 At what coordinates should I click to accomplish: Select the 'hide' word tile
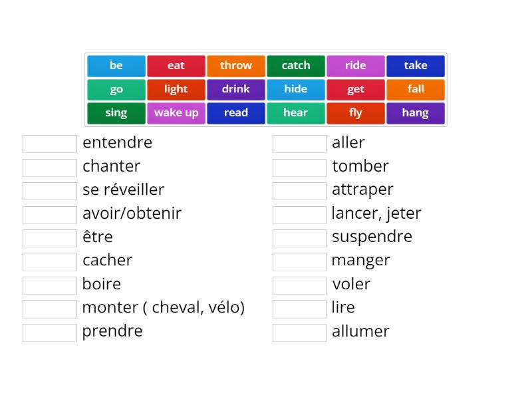coord(295,89)
